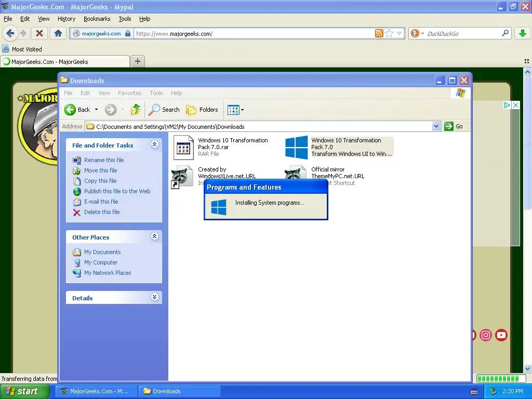Open Explorer address bar dropdown

point(436,126)
